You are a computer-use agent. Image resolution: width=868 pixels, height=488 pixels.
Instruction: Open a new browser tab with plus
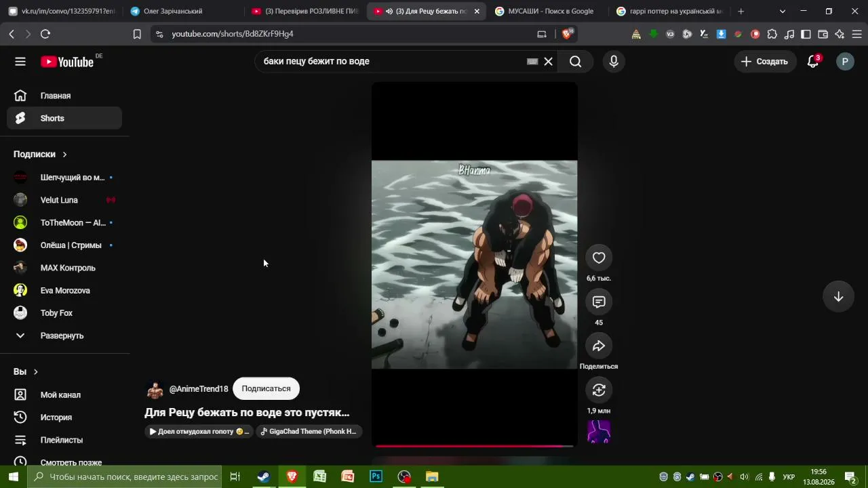(x=741, y=12)
